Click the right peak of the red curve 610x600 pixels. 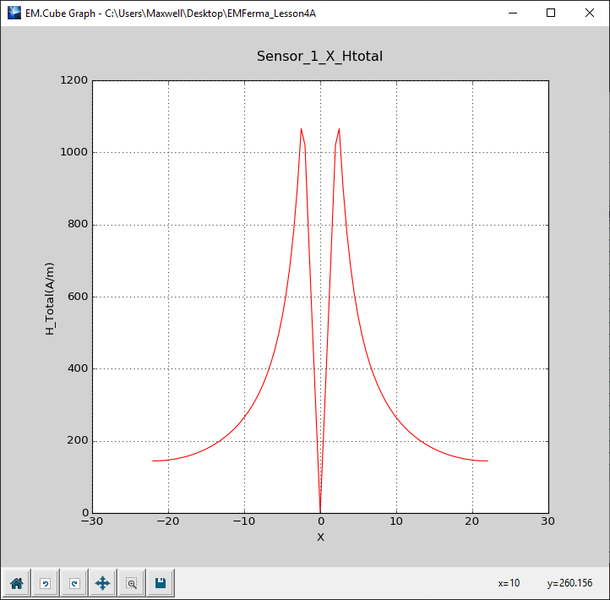coord(339,129)
